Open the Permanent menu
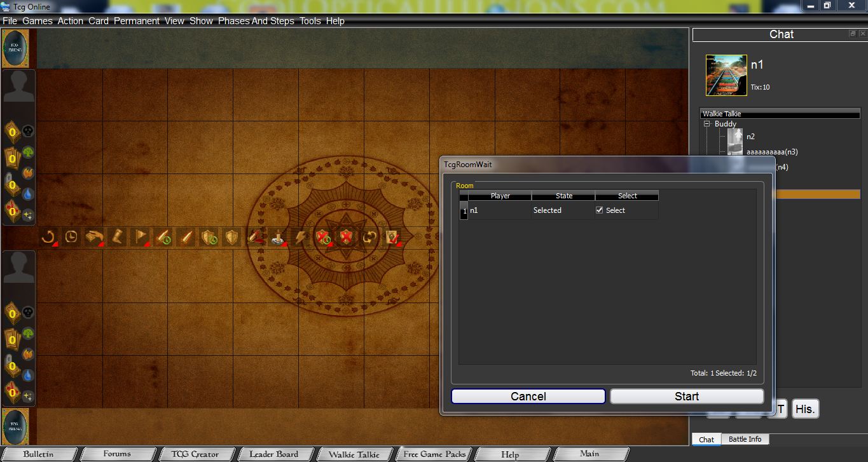Image resolution: width=868 pixels, height=462 pixels. pos(137,21)
